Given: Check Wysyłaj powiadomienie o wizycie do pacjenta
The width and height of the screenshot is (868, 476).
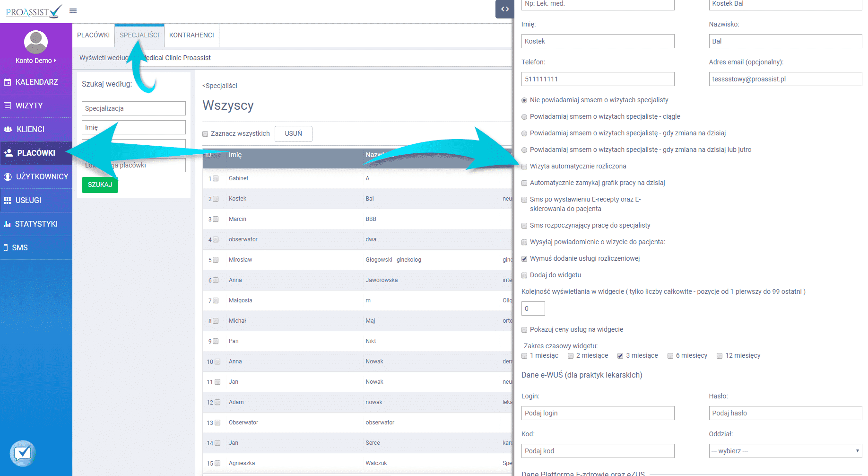Looking at the screenshot, I should pyautogui.click(x=524, y=242).
